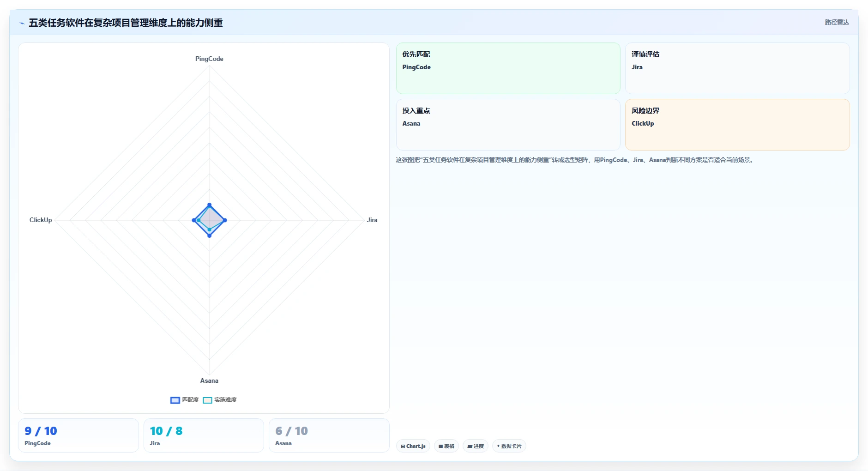The width and height of the screenshot is (868, 471).
Task: Open the 投入重点 card heading
Action: (x=416, y=111)
